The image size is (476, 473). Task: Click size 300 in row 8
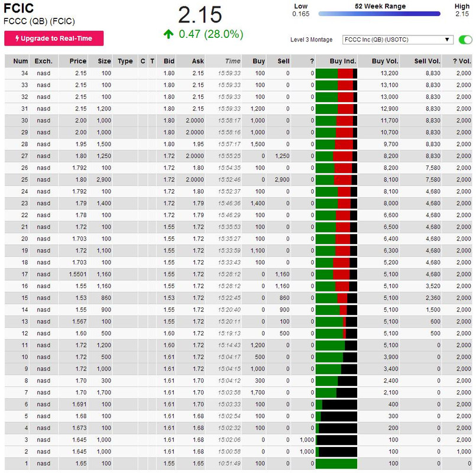tap(106, 381)
